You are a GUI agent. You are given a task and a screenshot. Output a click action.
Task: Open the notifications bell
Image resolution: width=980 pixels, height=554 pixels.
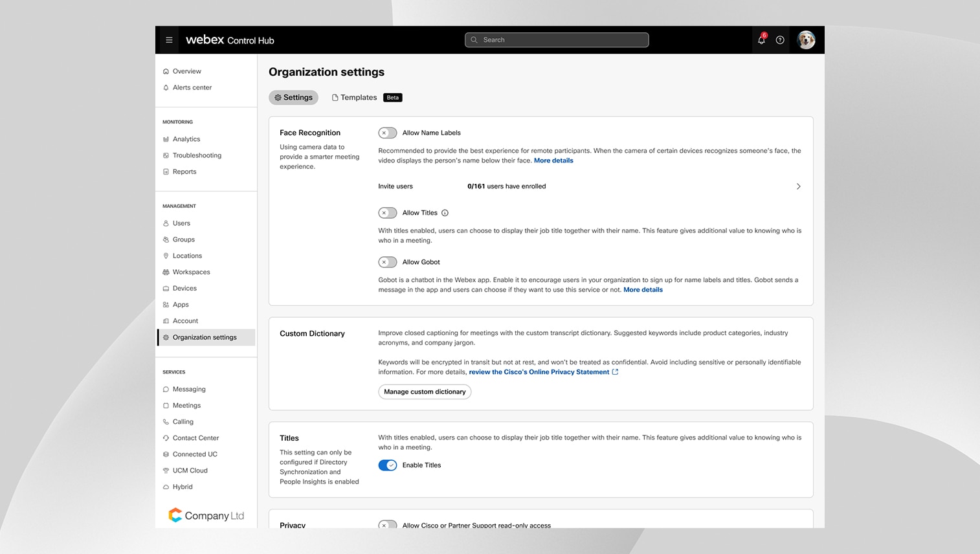click(x=761, y=40)
